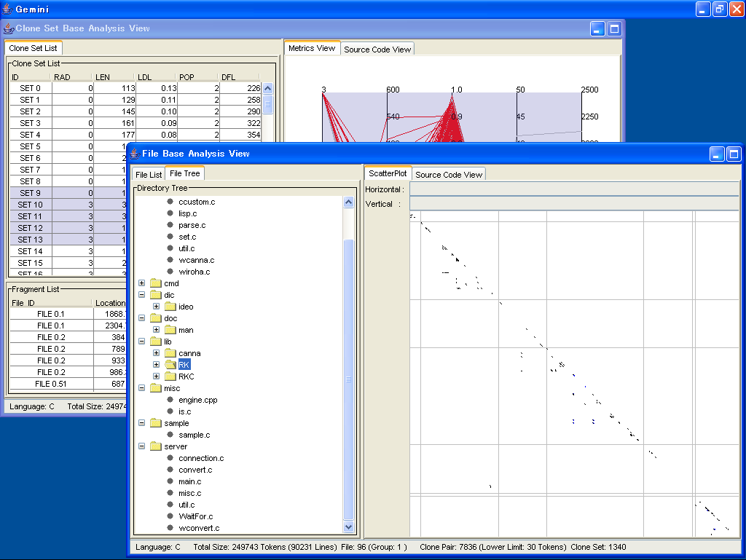Open the Source Code View tab in File Base Analysis
Screen dimensions: 746x560
(449, 175)
